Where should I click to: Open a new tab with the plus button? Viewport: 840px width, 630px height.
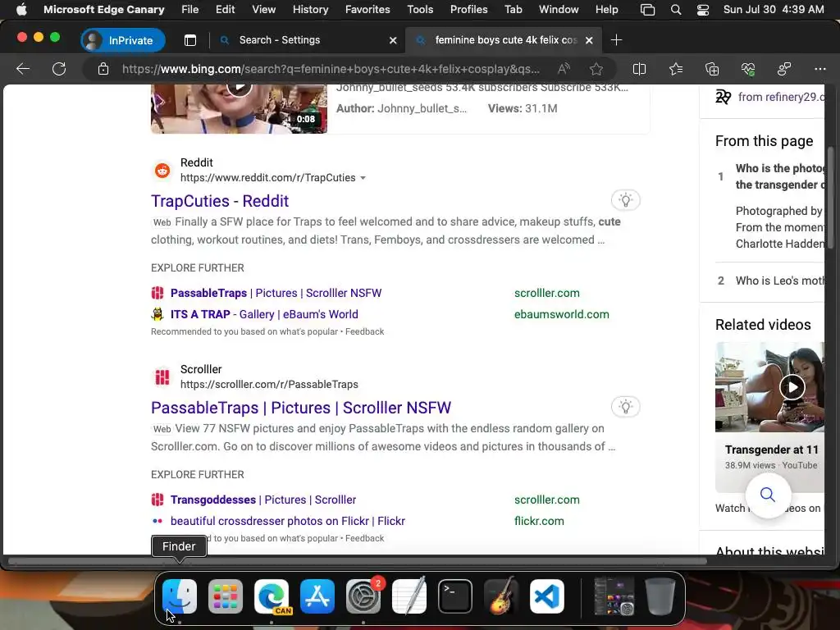click(616, 40)
